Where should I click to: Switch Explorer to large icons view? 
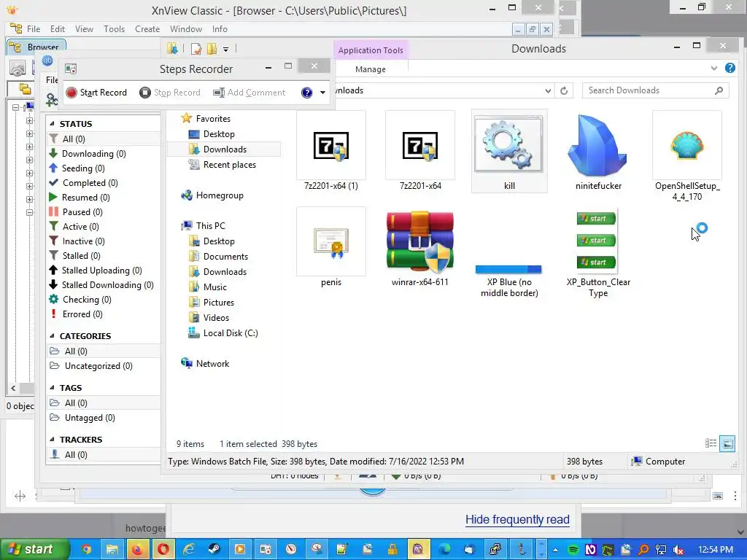click(x=727, y=443)
